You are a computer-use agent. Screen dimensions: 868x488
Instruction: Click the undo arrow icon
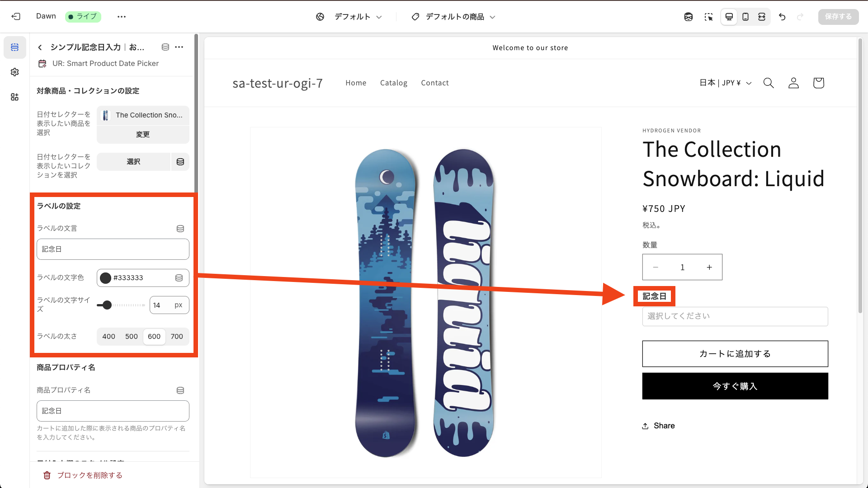click(782, 17)
